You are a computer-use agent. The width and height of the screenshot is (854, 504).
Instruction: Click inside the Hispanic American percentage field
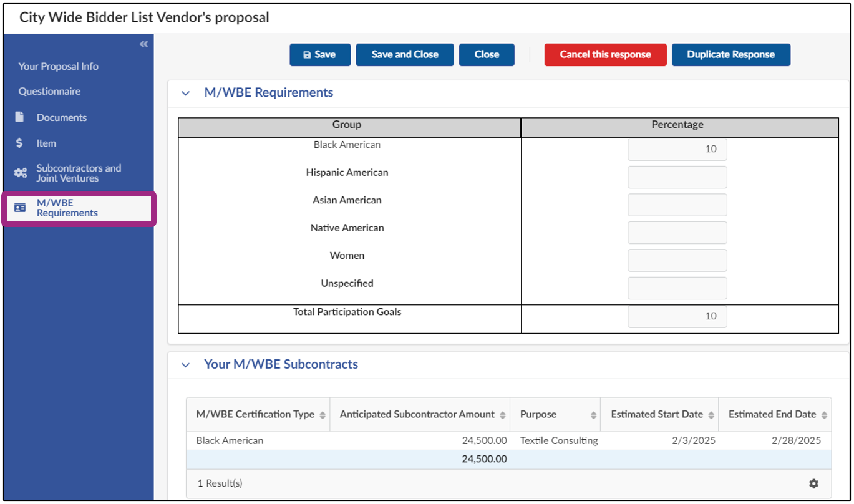[676, 177]
